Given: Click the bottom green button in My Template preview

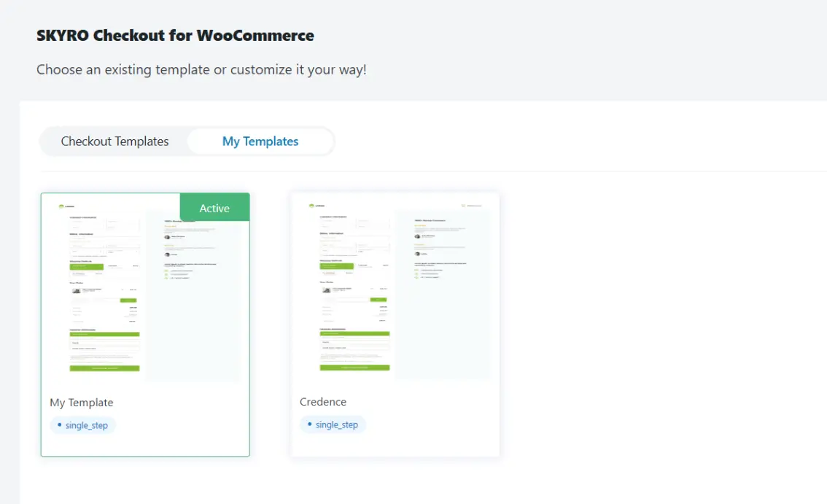Looking at the screenshot, I should [x=104, y=368].
